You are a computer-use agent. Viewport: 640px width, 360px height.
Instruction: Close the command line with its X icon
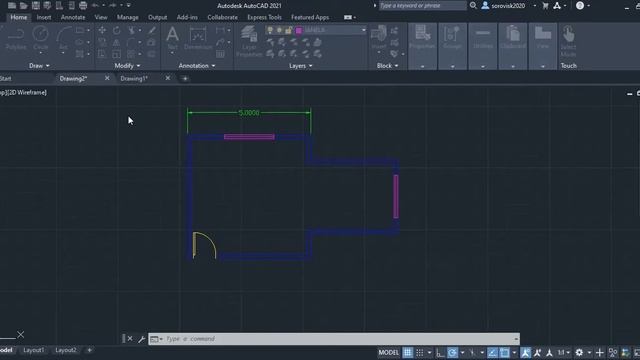pyautogui.click(x=130, y=338)
